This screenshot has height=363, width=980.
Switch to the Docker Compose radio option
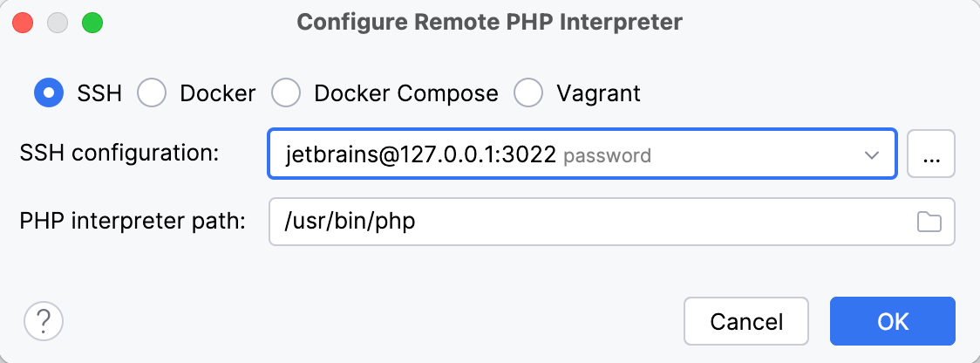tap(287, 93)
